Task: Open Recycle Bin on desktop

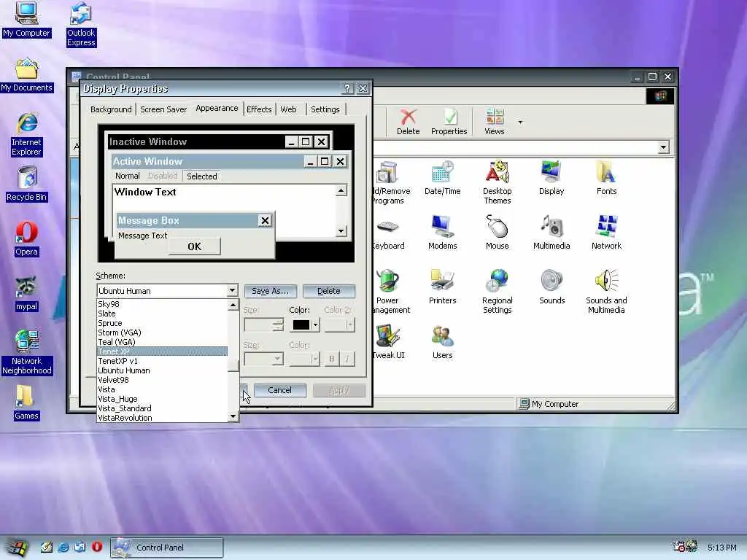Action: tap(26, 184)
